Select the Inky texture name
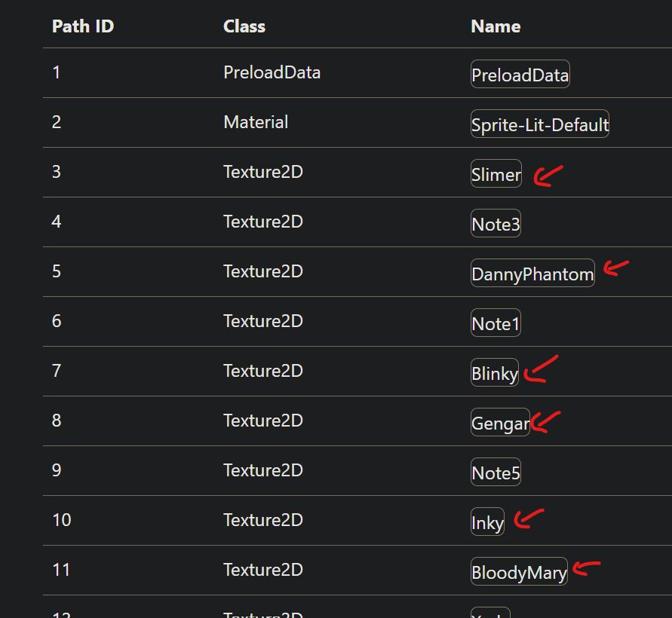The height and width of the screenshot is (618, 672). point(487,522)
